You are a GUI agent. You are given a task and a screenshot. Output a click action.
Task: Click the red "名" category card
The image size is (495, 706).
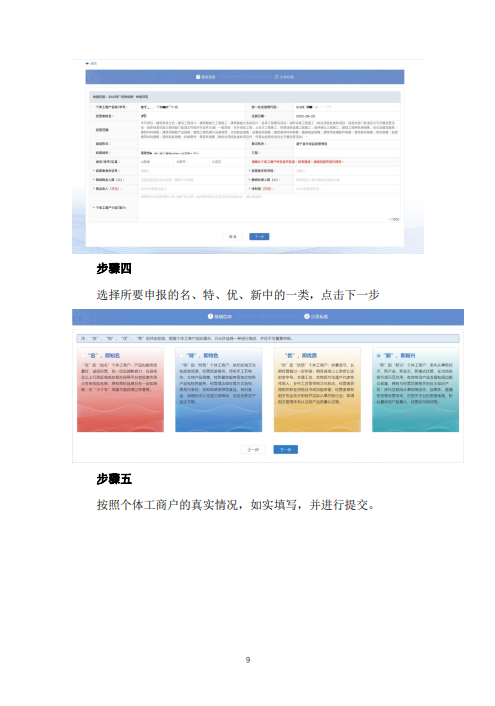click(x=120, y=390)
